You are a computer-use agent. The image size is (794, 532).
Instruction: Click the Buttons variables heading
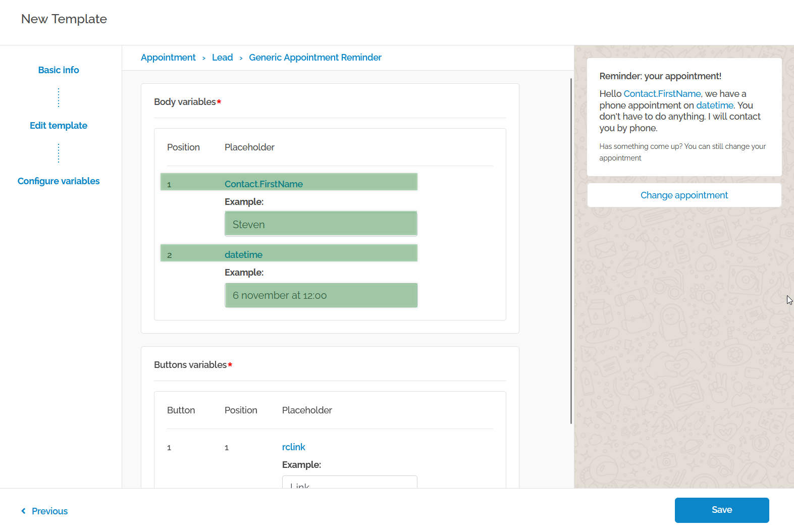coord(193,365)
